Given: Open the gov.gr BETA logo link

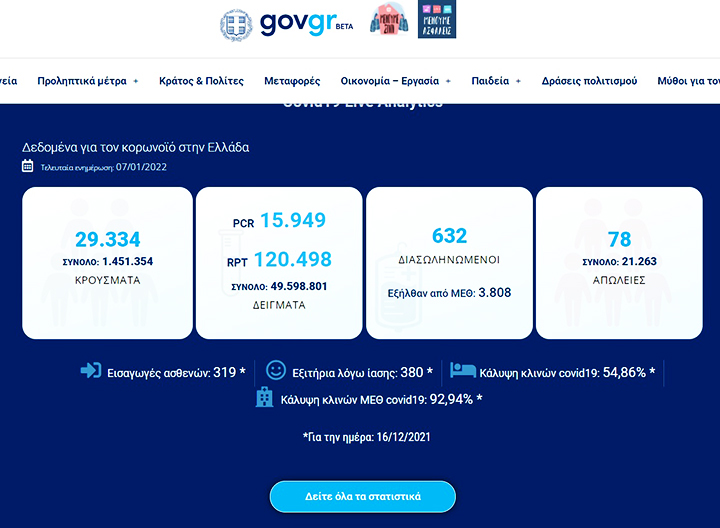Looking at the screenshot, I should (299, 23).
